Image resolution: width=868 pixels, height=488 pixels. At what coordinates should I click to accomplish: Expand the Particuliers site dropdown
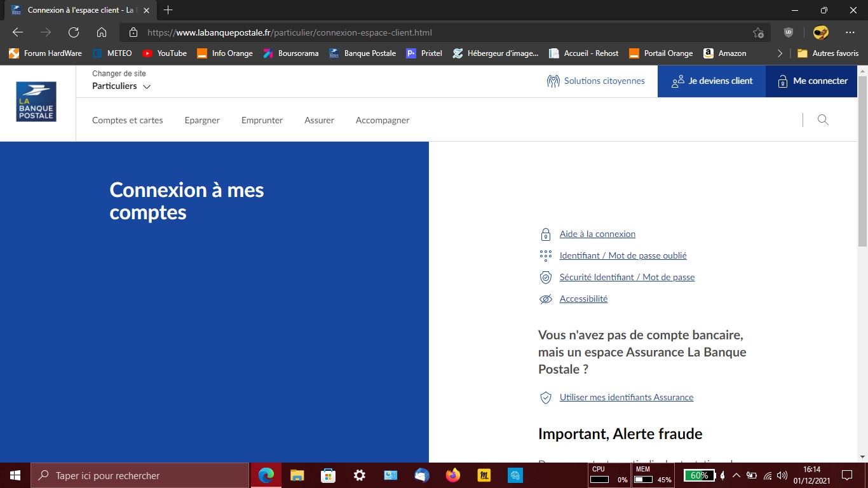(x=121, y=86)
